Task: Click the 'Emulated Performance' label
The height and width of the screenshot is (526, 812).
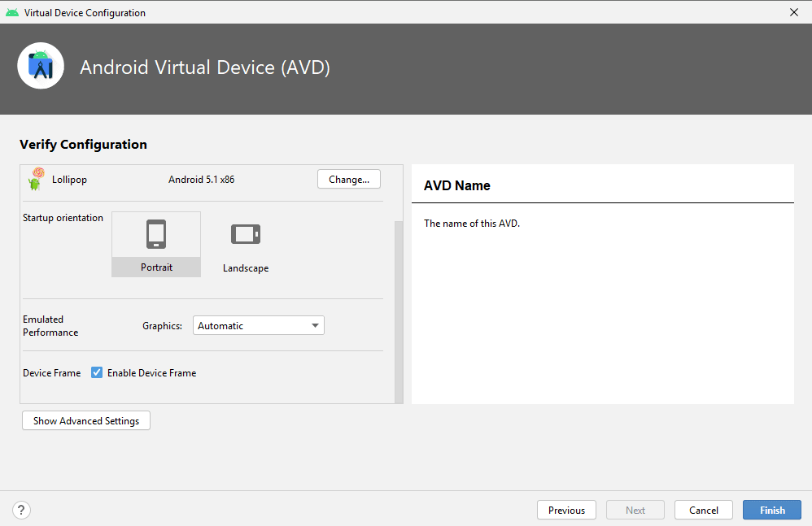Action: (x=50, y=326)
